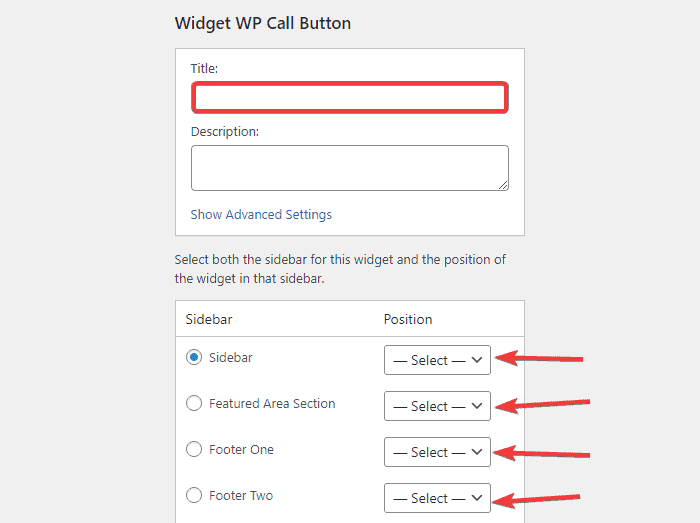
Task: Select the Footer One radio button
Action: point(194,449)
